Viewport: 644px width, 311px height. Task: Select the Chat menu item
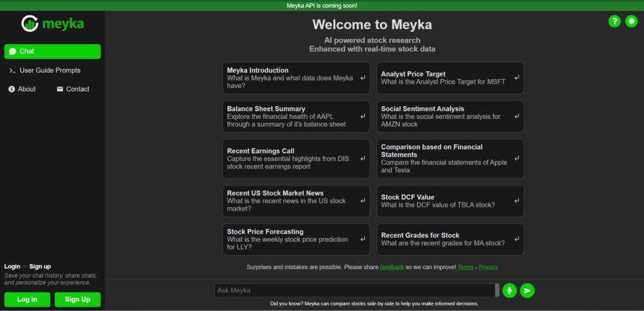(53, 52)
